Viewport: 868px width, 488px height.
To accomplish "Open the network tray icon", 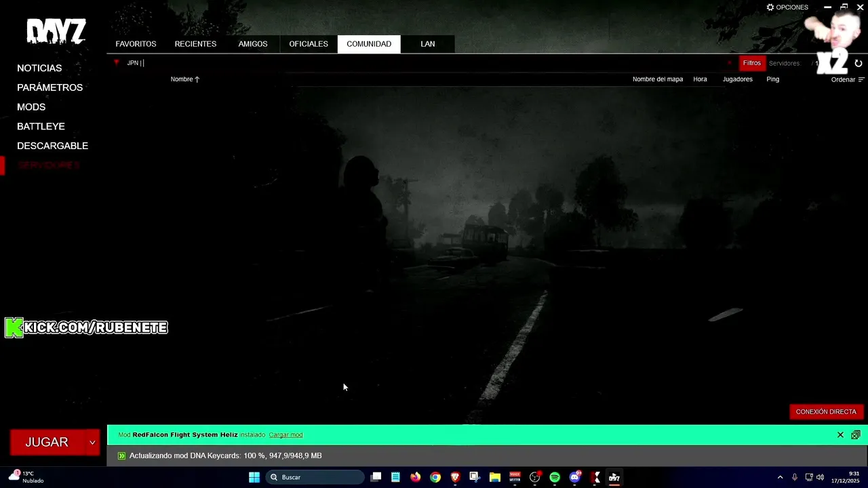I will pos(809,477).
